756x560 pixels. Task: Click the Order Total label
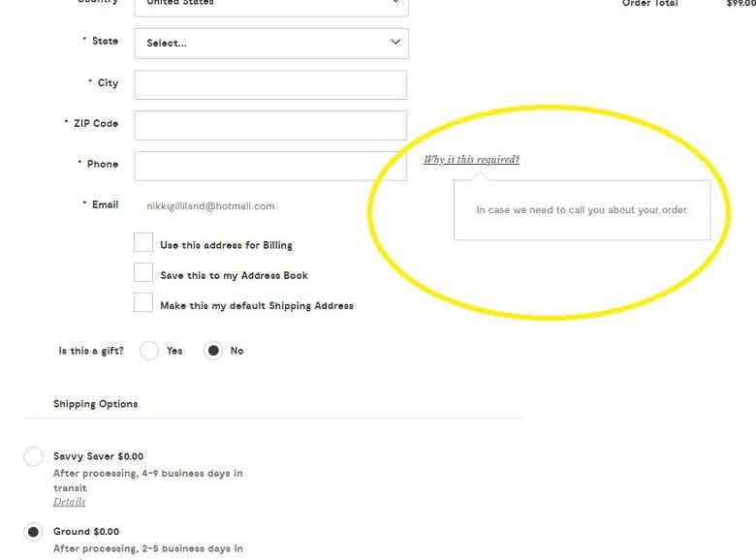(649, 4)
